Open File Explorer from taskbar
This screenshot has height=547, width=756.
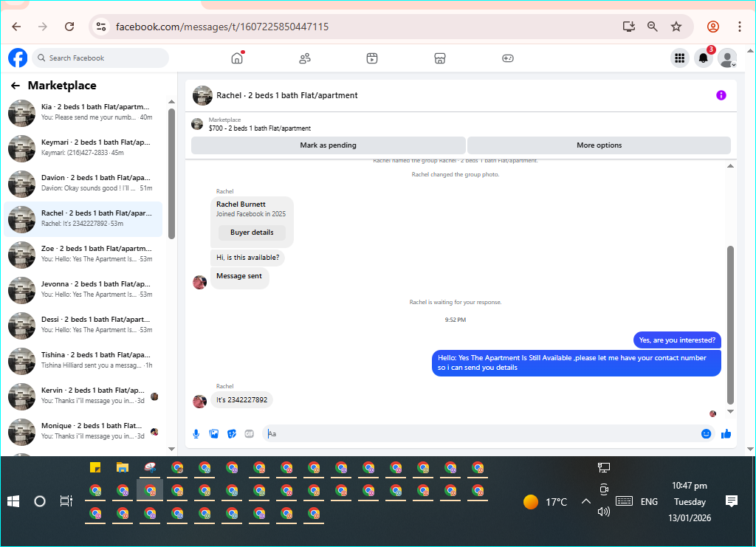123,467
